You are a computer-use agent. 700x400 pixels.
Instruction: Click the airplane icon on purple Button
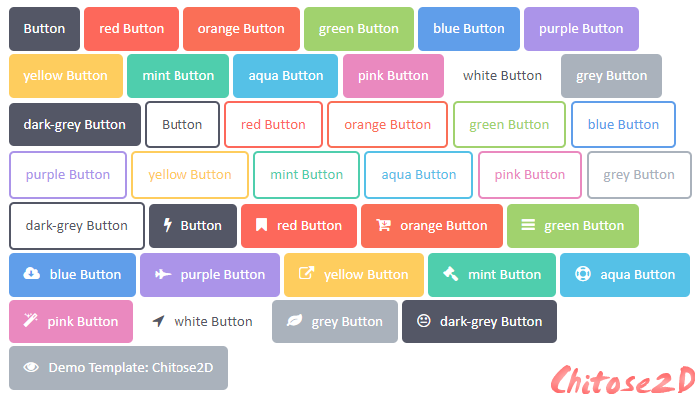click(x=163, y=274)
